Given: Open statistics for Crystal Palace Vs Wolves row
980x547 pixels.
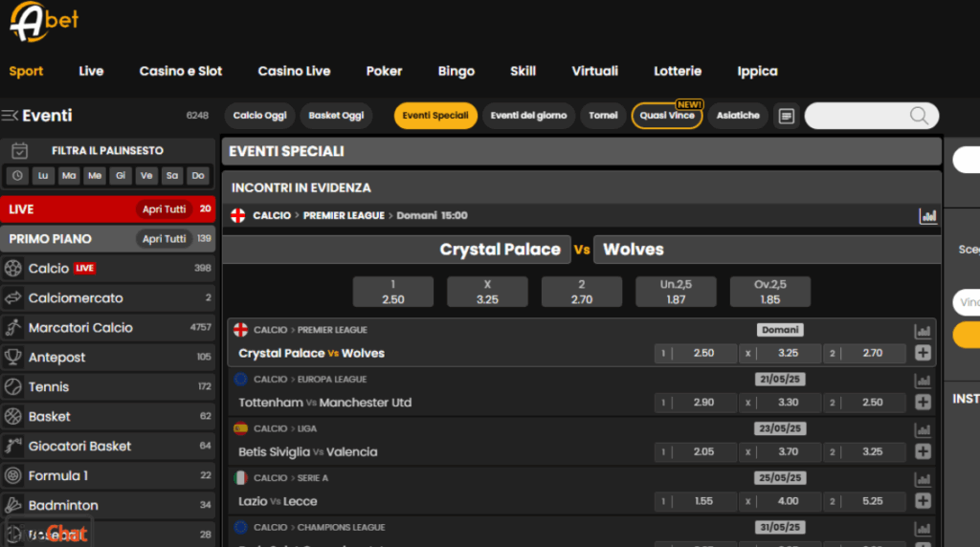Looking at the screenshot, I should coord(923,331).
